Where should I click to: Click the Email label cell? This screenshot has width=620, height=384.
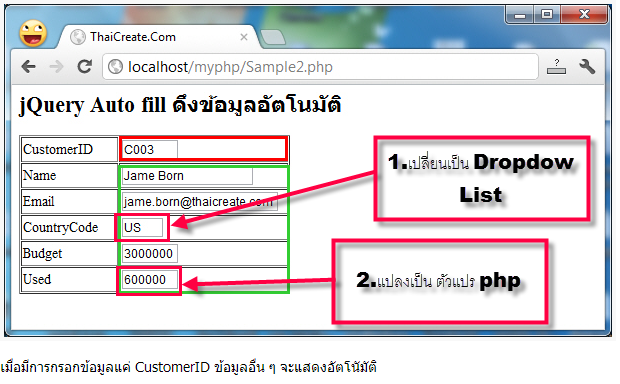pos(69,202)
